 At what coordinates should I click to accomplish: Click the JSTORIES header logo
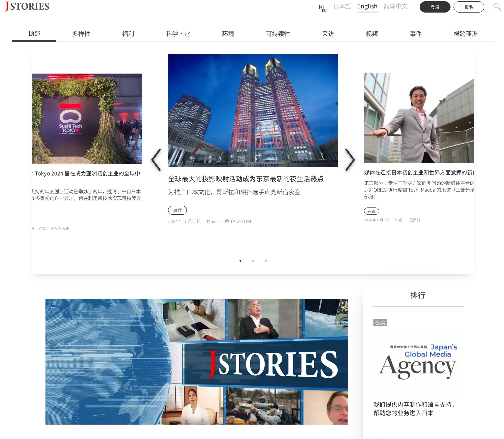pos(27,6)
